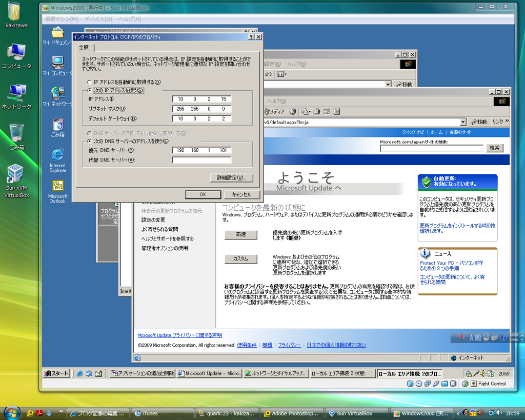Click the メディア toolbar button in IE
Screen dimensions: 525x420
coord(274,111)
